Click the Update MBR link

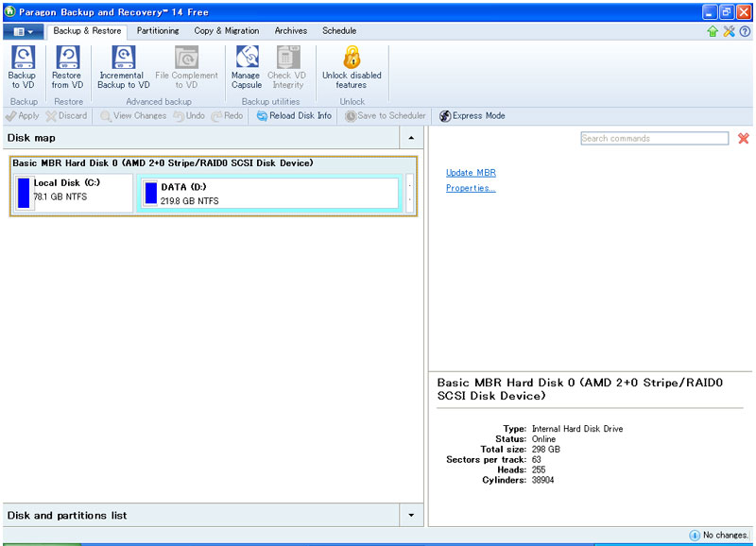471,173
